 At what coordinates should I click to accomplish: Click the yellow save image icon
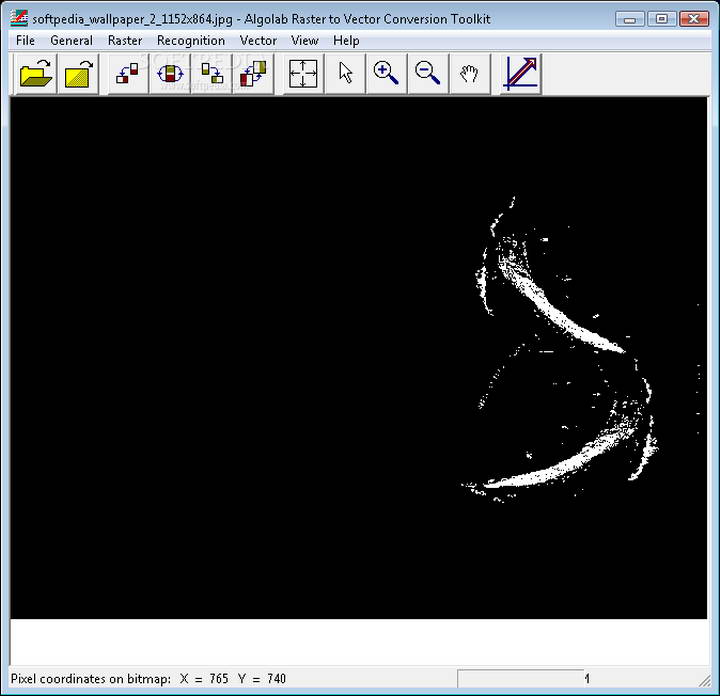78,73
